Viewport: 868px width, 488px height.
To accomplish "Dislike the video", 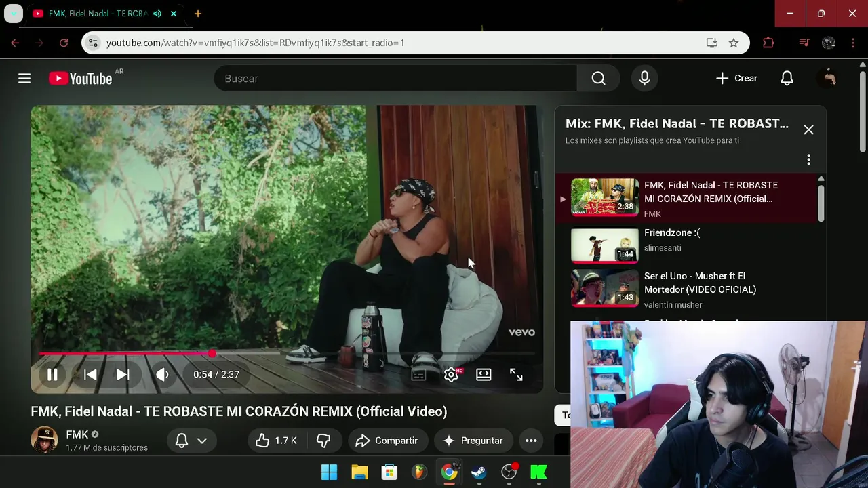I will tap(323, 441).
